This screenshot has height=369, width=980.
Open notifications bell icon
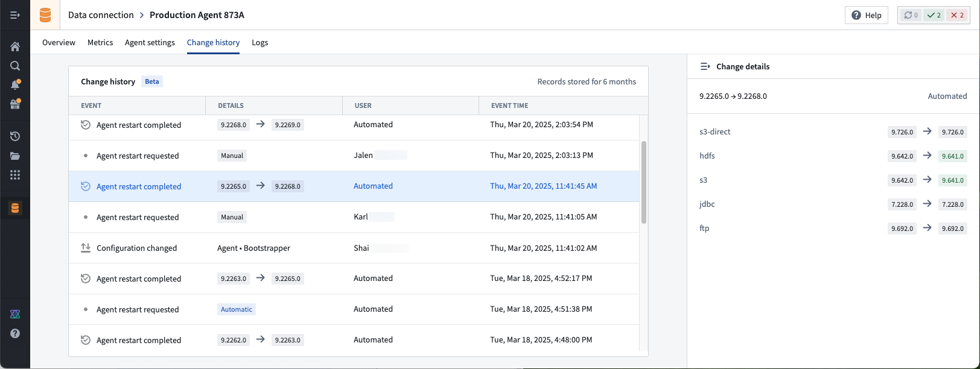click(15, 85)
